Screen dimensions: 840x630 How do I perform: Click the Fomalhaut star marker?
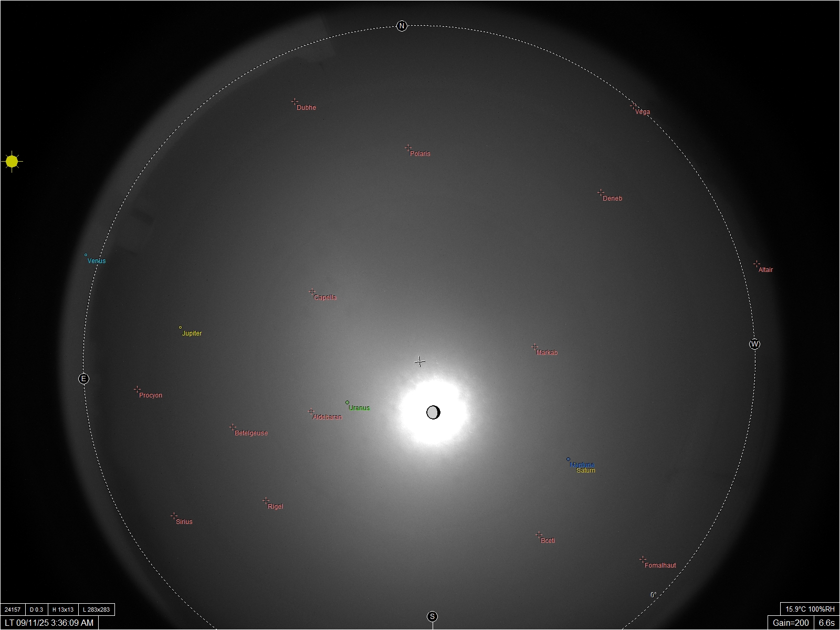pos(643,560)
